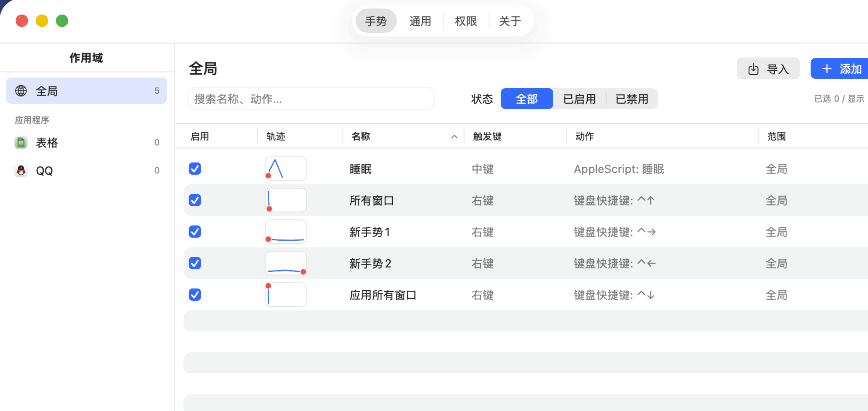
Task: Focus the 搜索名称、动作 search field
Action: click(x=311, y=99)
